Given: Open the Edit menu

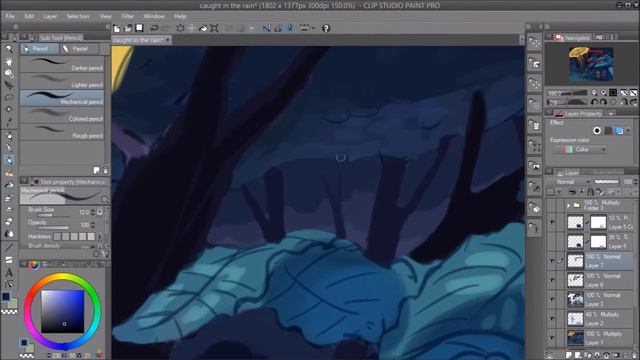Looking at the screenshot, I should 29,16.
